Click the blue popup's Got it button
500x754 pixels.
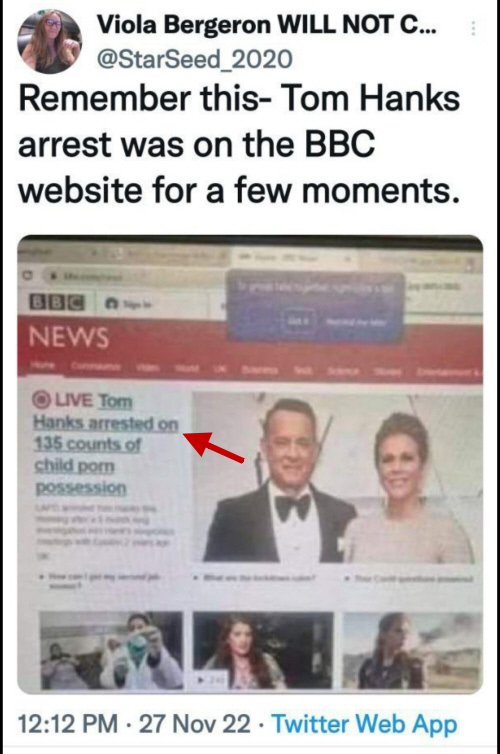click(x=301, y=320)
